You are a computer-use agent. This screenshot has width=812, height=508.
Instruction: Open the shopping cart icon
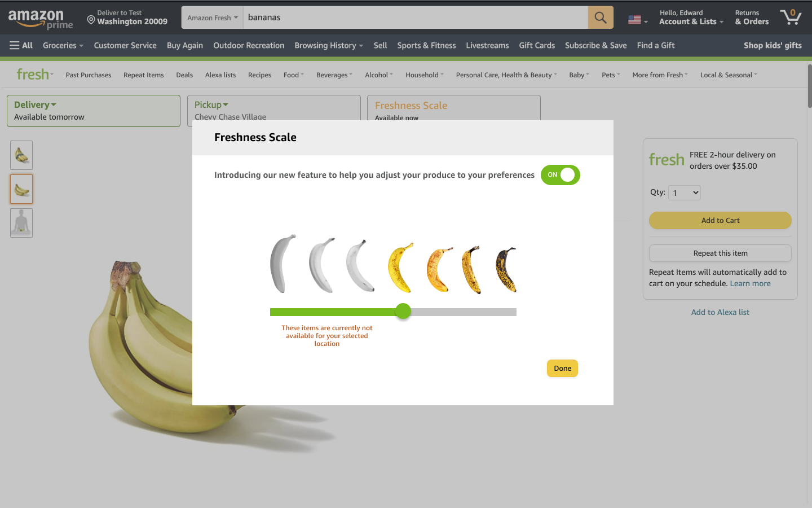point(791,17)
